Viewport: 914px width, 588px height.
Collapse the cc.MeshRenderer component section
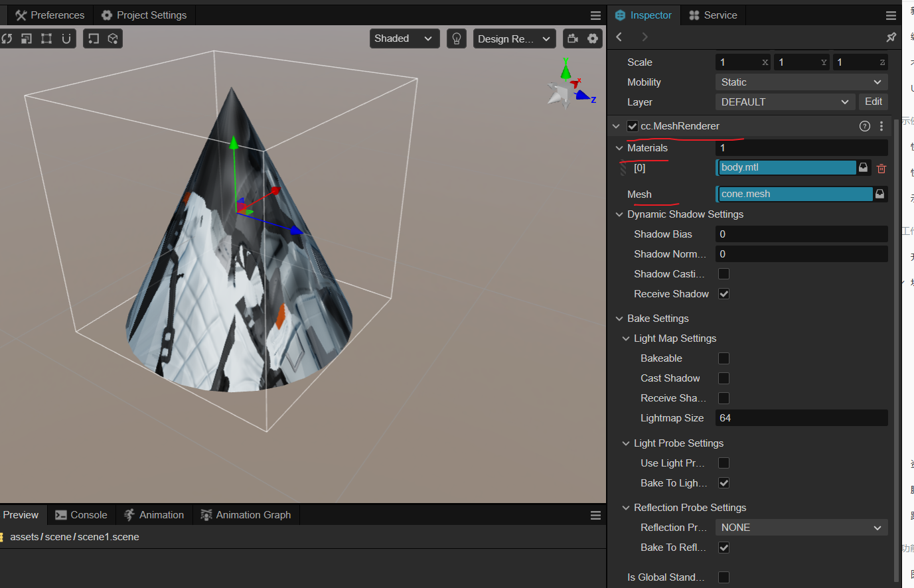pos(617,126)
